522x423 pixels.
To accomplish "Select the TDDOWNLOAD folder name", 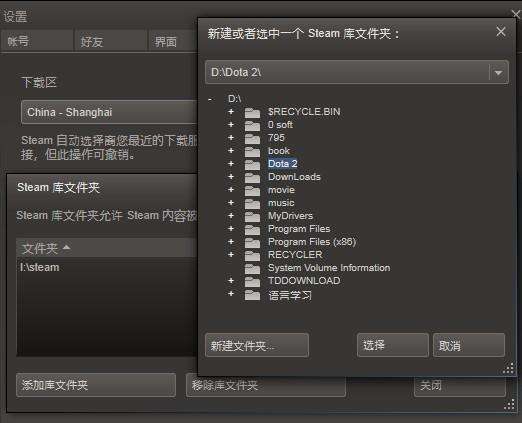I will 304,281.
